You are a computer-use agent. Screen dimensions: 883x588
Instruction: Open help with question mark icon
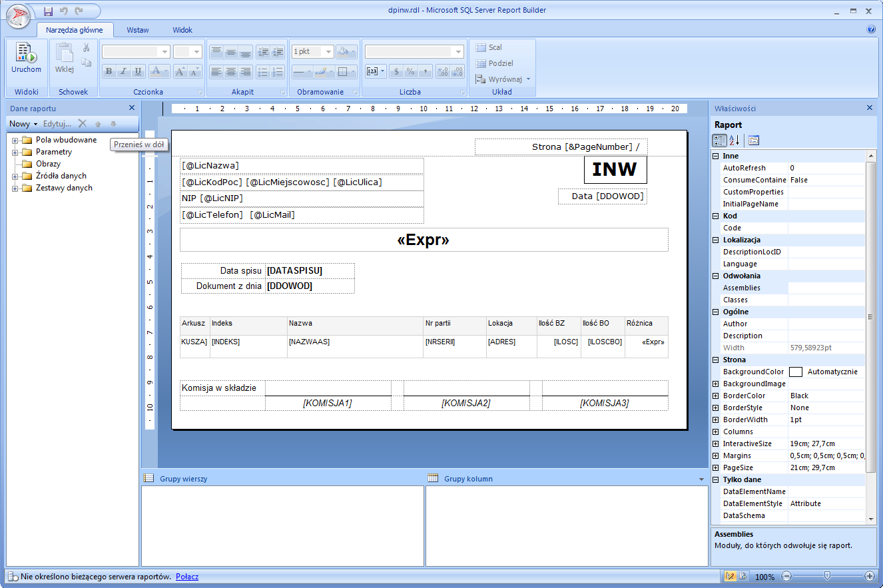tap(871, 29)
